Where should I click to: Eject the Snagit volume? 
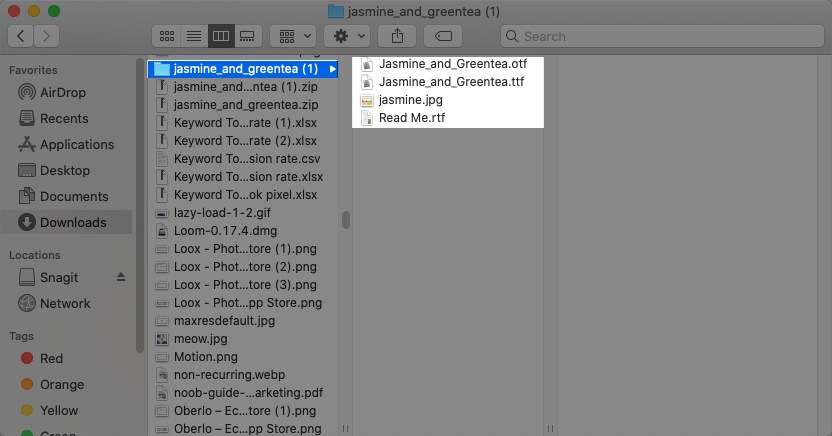pyautogui.click(x=121, y=277)
